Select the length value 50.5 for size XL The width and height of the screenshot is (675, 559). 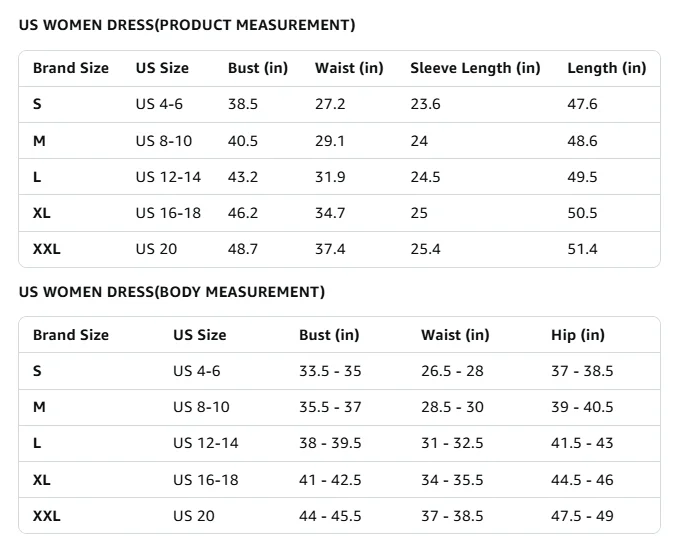click(x=582, y=213)
